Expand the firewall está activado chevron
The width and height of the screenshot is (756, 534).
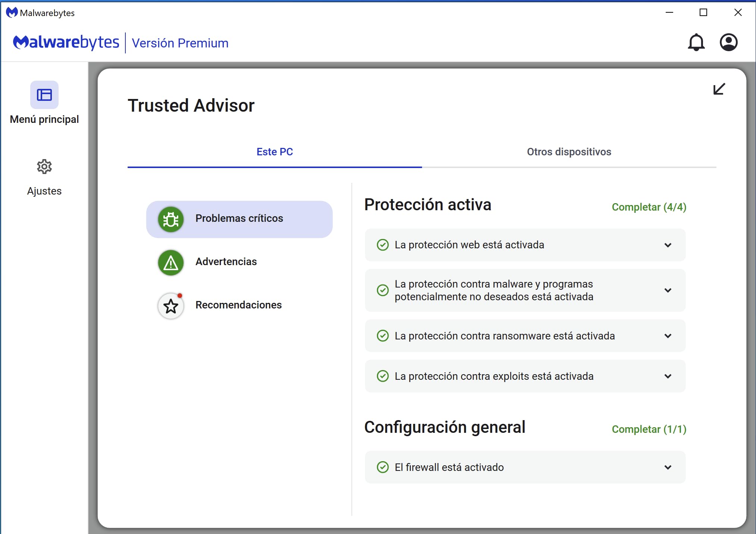click(x=668, y=467)
